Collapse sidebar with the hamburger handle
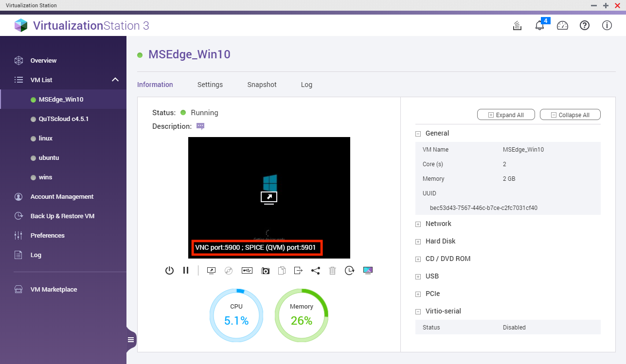Viewport: 626px width, 364px height. pyautogui.click(x=131, y=340)
